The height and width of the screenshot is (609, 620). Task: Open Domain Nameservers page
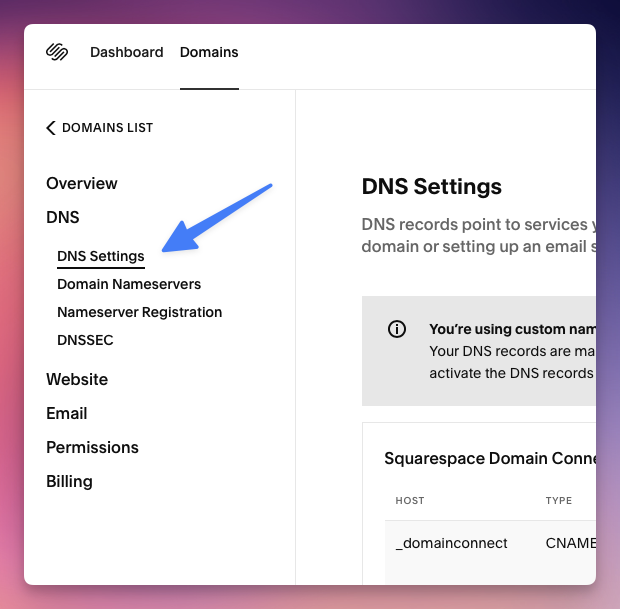pos(129,284)
